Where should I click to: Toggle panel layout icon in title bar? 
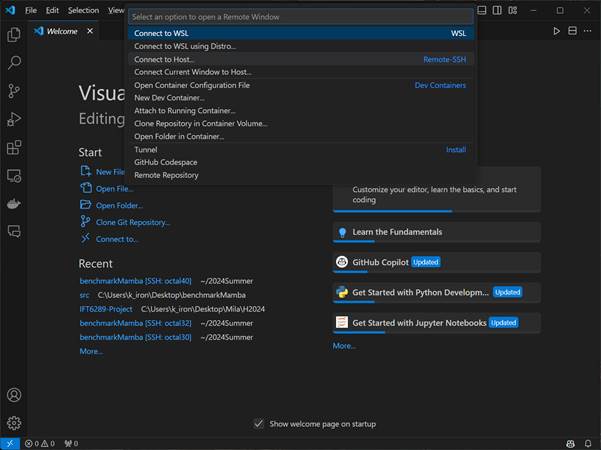tap(482, 10)
